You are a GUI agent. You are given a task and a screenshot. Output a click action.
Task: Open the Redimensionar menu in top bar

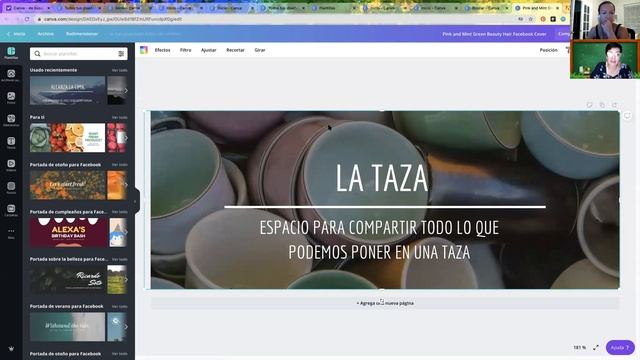pos(82,34)
